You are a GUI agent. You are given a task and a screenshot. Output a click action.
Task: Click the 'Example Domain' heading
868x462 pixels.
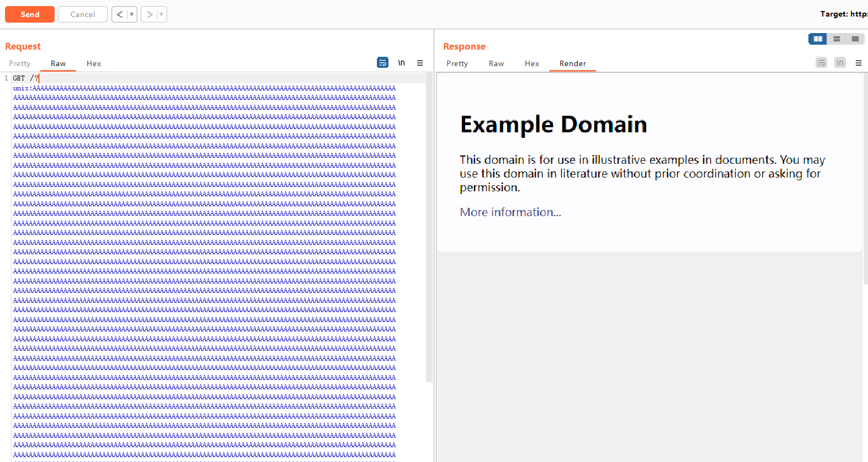click(x=553, y=125)
